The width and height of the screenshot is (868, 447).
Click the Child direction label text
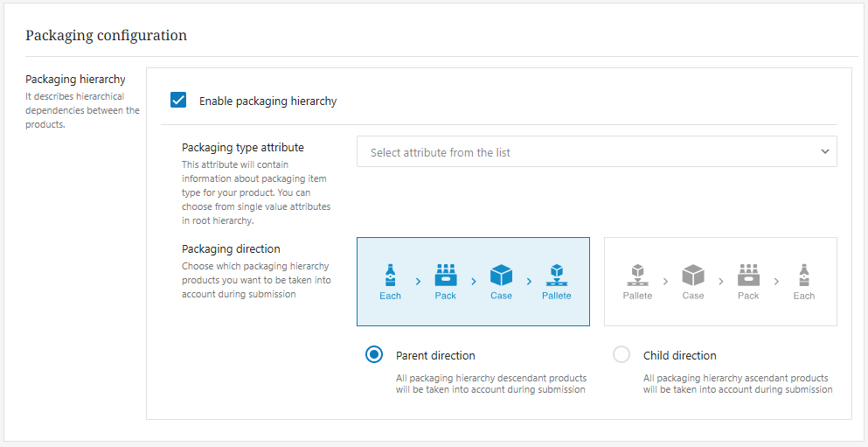[x=679, y=356]
